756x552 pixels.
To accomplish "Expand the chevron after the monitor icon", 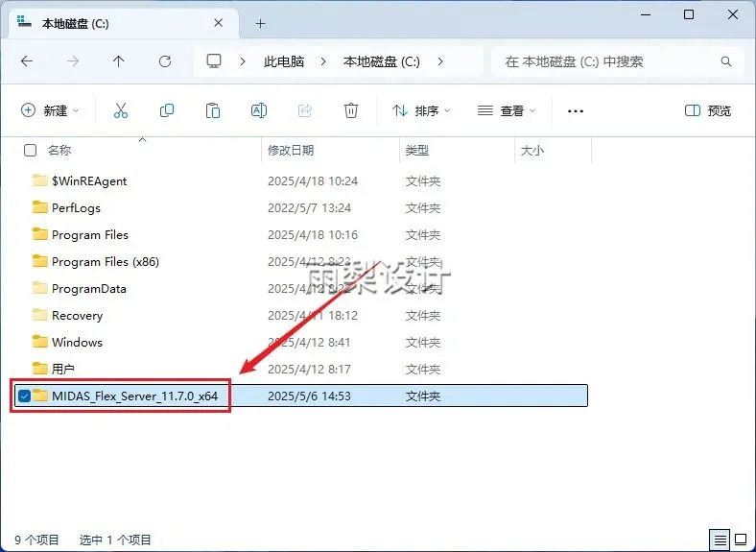I will click(243, 61).
